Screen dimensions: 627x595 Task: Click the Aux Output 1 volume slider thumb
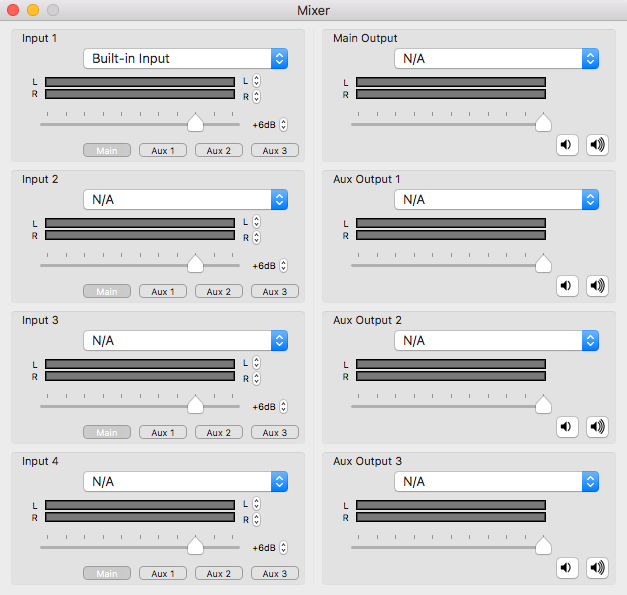[543, 264]
